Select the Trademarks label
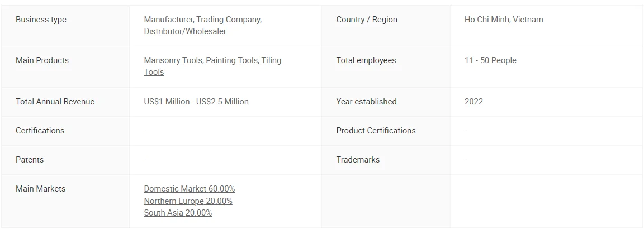Viewport: 644px width, 229px height. coord(358,160)
